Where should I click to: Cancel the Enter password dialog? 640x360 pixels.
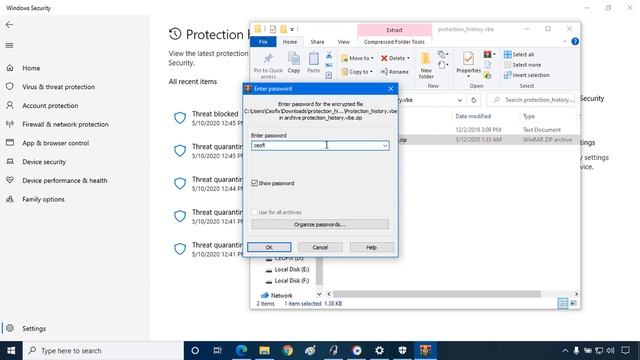pyautogui.click(x=320, y=247)
